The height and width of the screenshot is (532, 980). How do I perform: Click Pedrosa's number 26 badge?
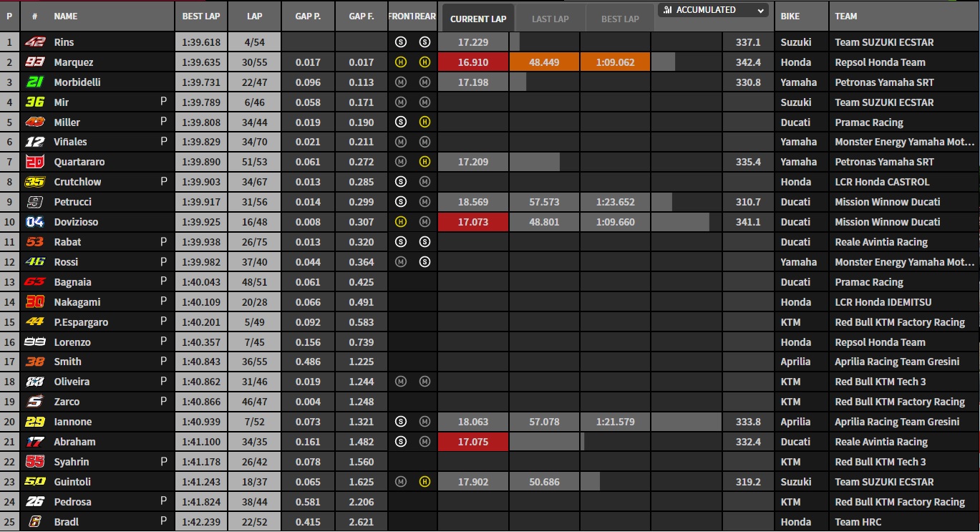point(34,502)
